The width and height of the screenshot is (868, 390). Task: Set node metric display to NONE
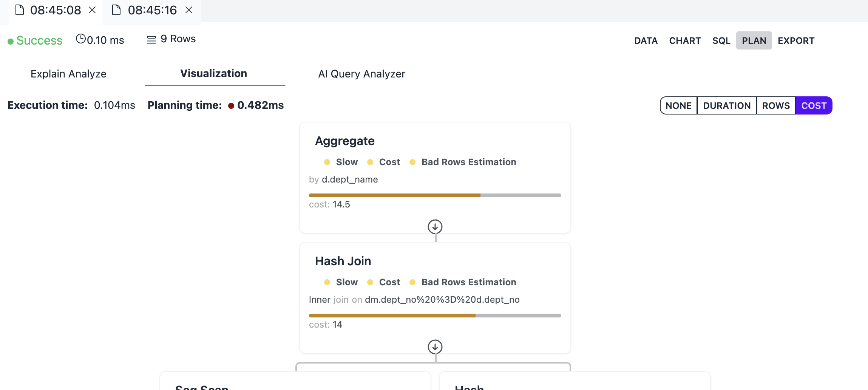[679, 105]
